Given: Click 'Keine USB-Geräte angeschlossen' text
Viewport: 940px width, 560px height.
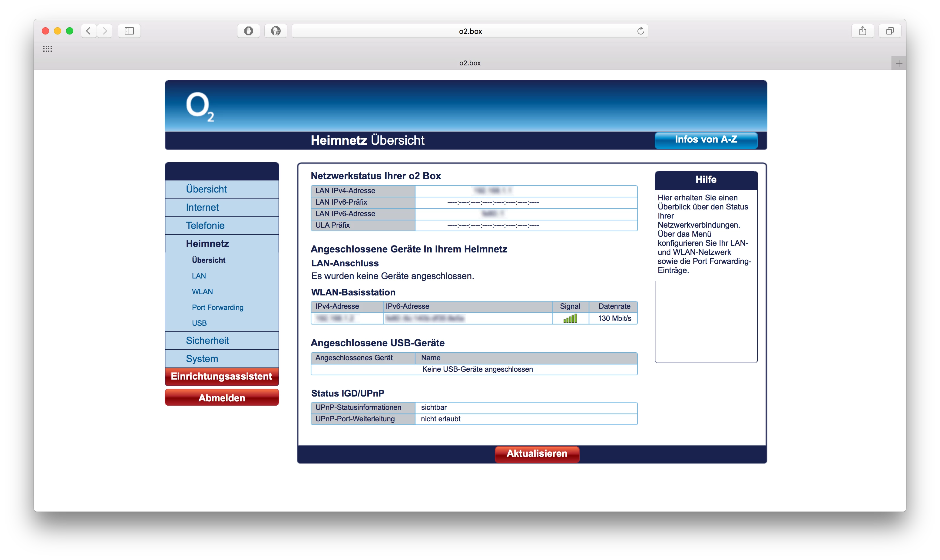Looking at the screenshot, I should coord(478,369).
